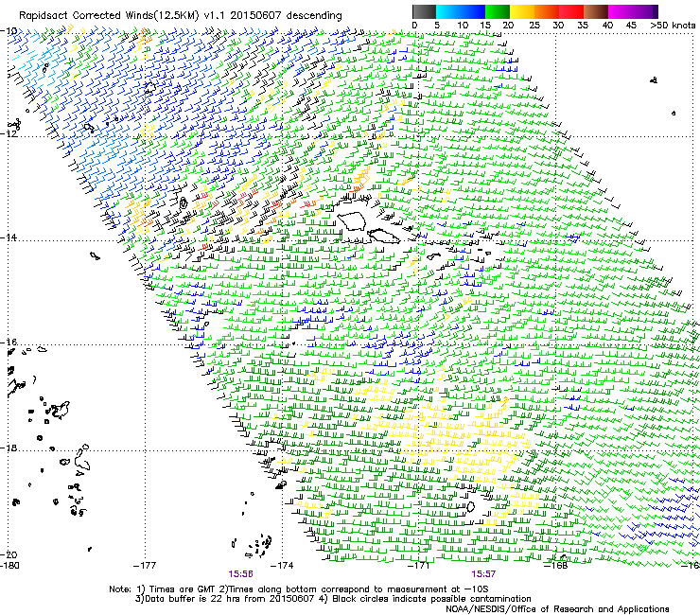700x615 pixels.
Task: Click the legend scale number "45"
Action: pos(631,25)
